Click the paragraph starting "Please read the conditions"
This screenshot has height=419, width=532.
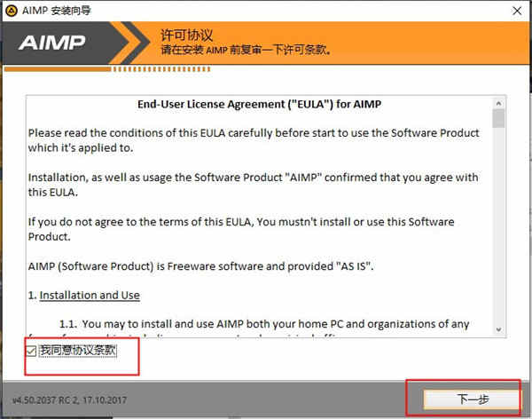[x=254, y=140]
